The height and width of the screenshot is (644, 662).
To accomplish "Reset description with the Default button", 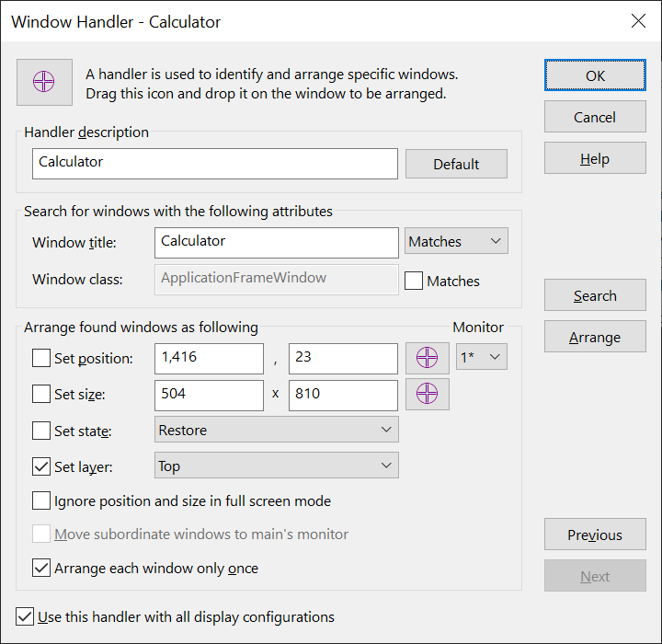I will tap(456, 164).
